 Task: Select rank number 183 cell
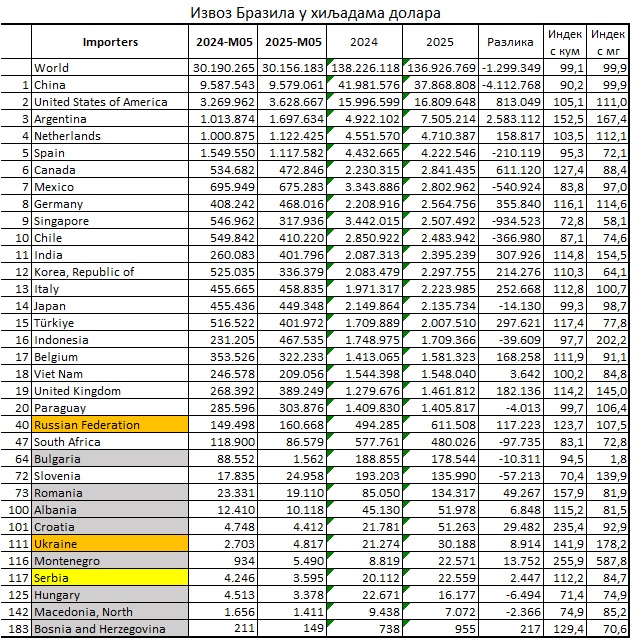pos(16,629)
